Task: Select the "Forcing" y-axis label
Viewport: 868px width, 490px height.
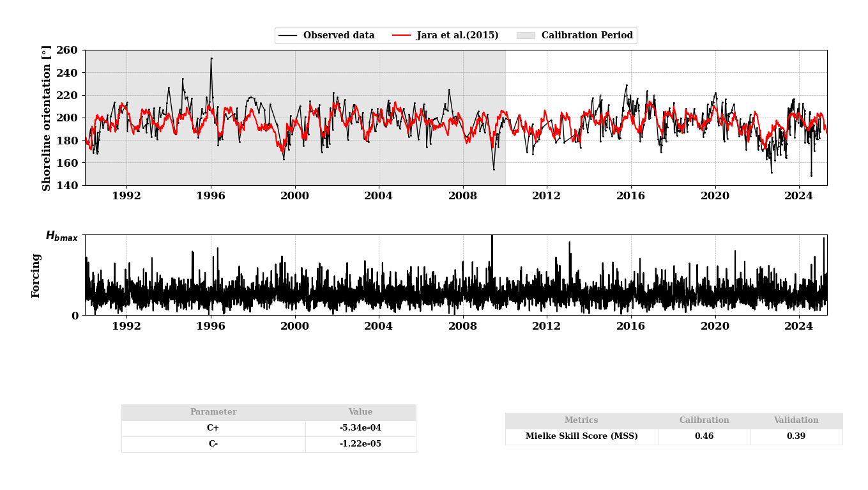Action: coord(36,275)
